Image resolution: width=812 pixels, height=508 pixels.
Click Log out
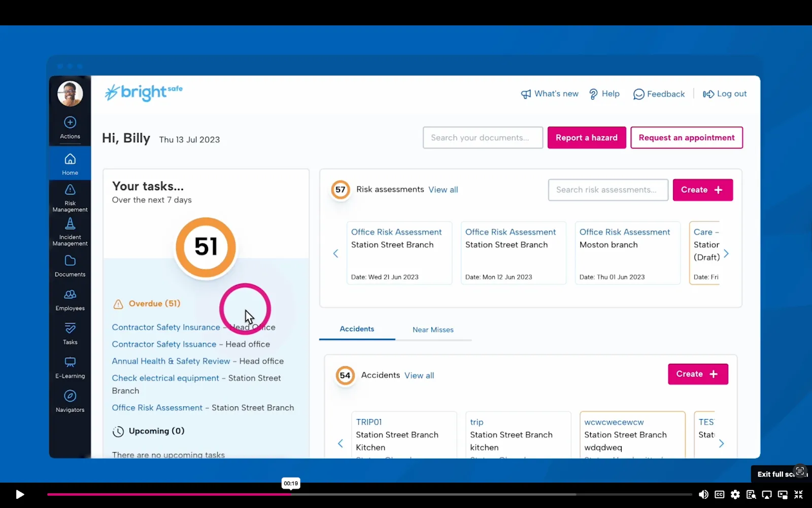[x=725, y=94]
